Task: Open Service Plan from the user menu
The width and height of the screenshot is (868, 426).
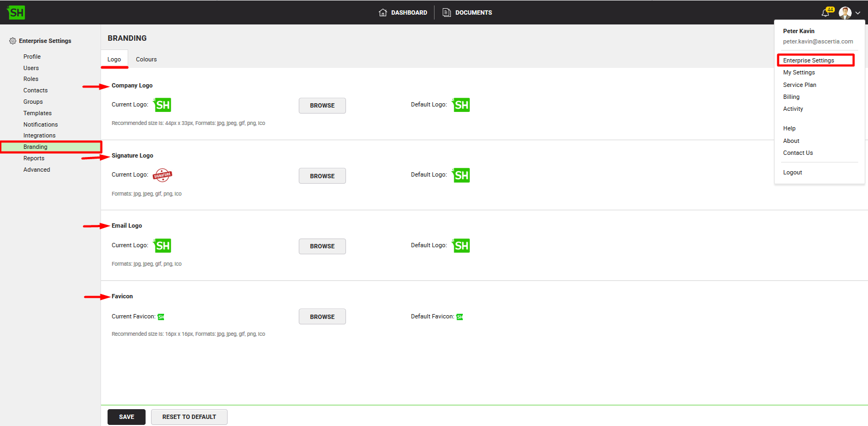Action: click(x=800, y=85)
